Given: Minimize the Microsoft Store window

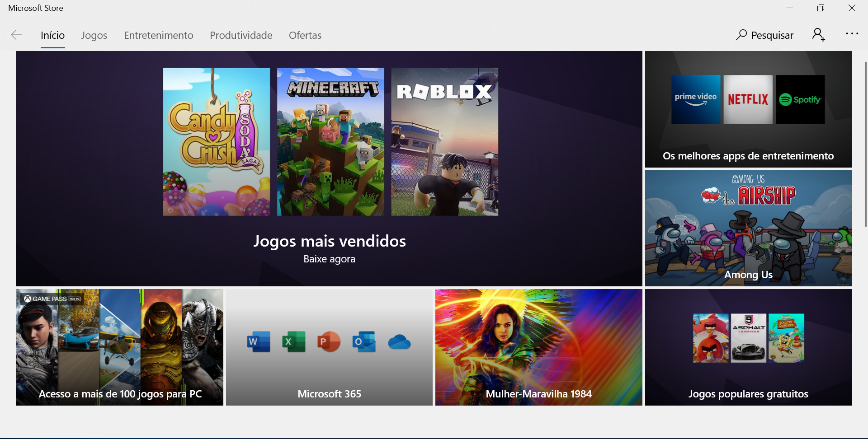Looking at the screenshot, I should click(x=790, y=8).
